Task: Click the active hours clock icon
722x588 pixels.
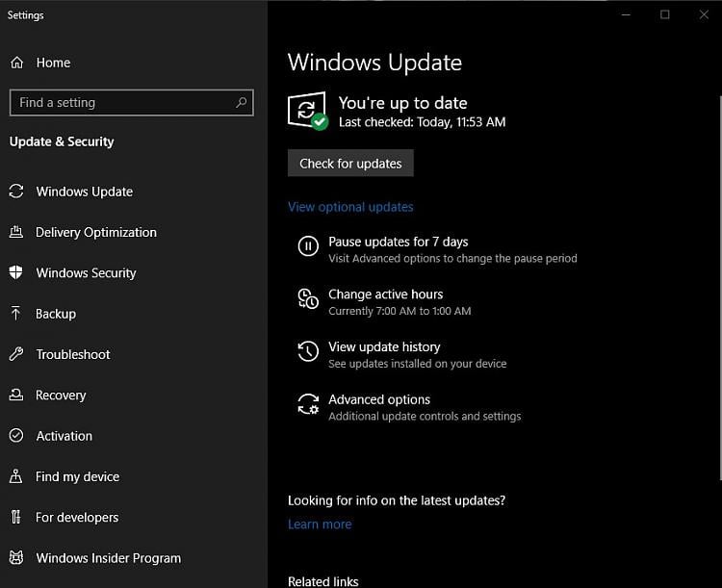Action: (x=308, y=298)
